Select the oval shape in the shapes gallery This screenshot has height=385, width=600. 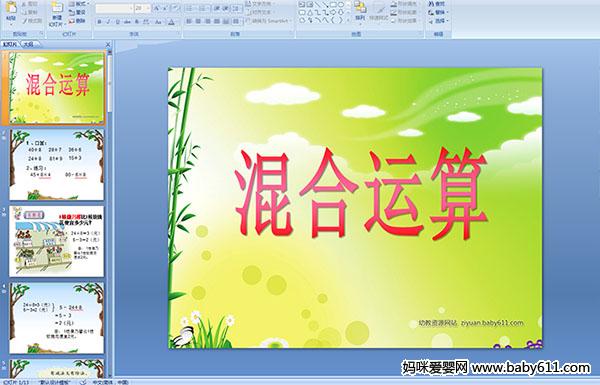click(x=341, y=5)
